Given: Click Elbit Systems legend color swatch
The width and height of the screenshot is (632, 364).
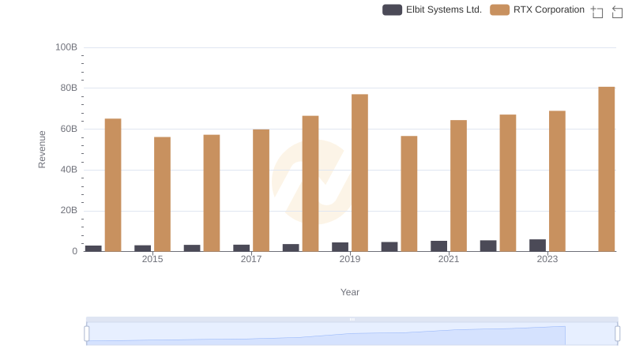Looking at the screenshot, I should (x=392, y=9).
